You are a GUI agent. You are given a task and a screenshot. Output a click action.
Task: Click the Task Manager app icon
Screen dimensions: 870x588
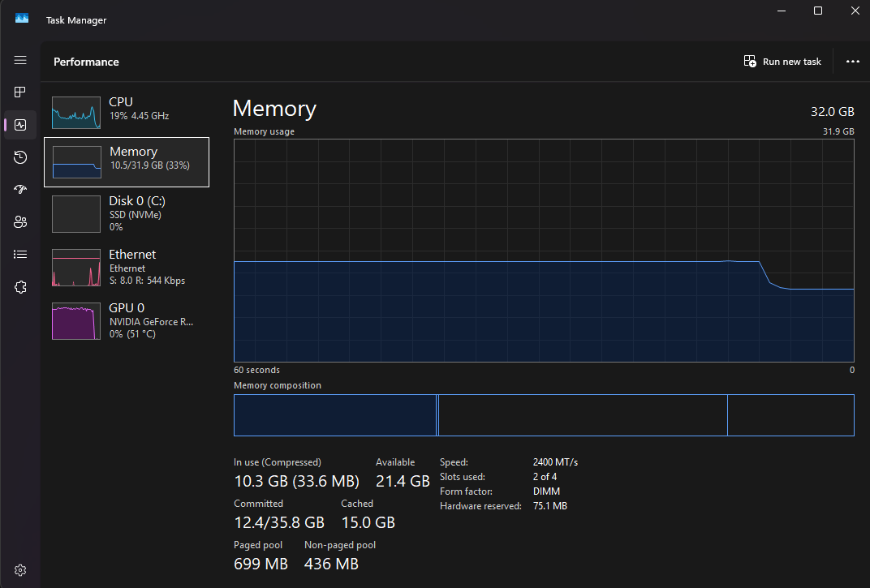tap(22, 19)
